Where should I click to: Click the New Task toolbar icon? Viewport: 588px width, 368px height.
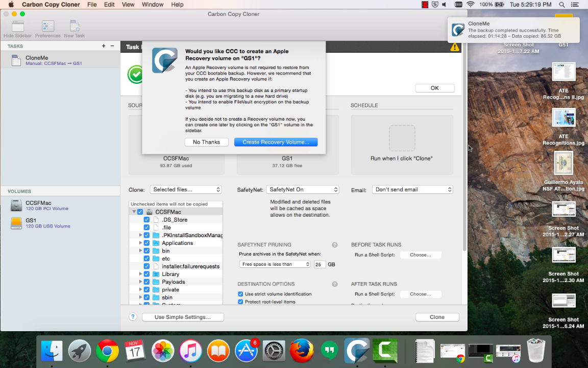(74, 27)
